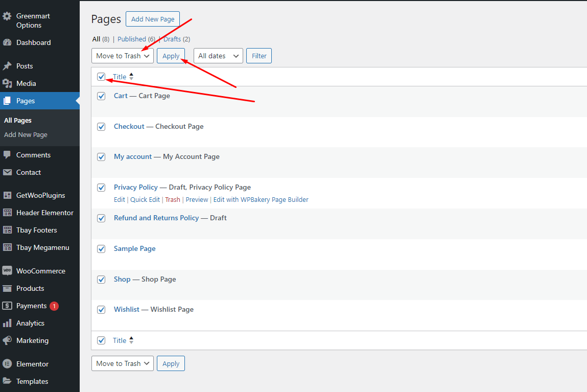This screenshot has height=392, width=587.
Task: Click the Dashboard gauge icon in sidebar
Action: [7, 42]
